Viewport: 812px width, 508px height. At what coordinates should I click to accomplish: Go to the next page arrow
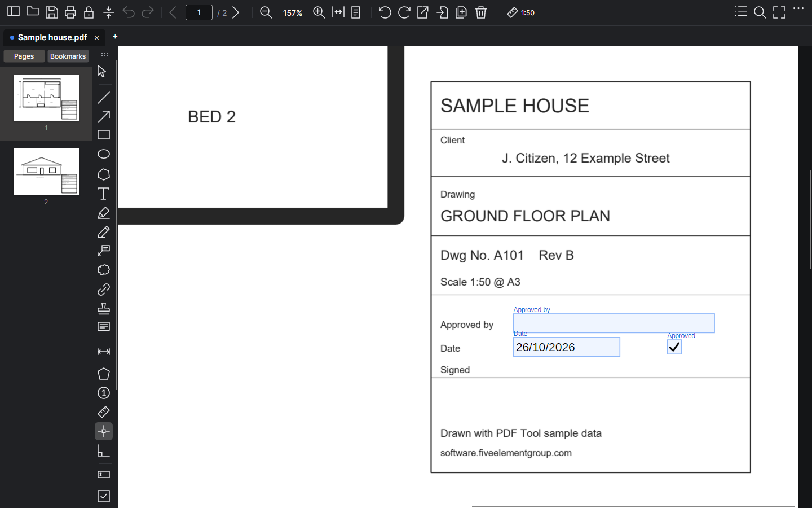tap(236, 12)
